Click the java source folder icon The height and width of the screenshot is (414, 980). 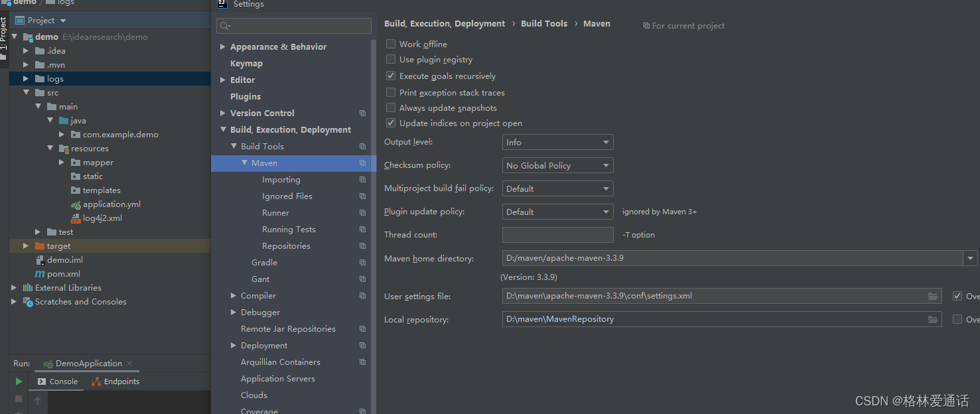pos(64,121)
